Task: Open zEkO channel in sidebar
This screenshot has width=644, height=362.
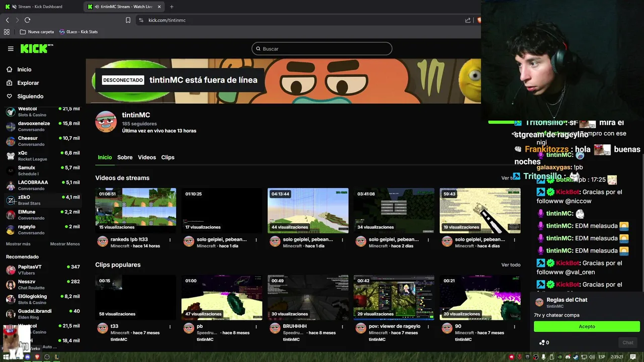Action: pos(42,200)
